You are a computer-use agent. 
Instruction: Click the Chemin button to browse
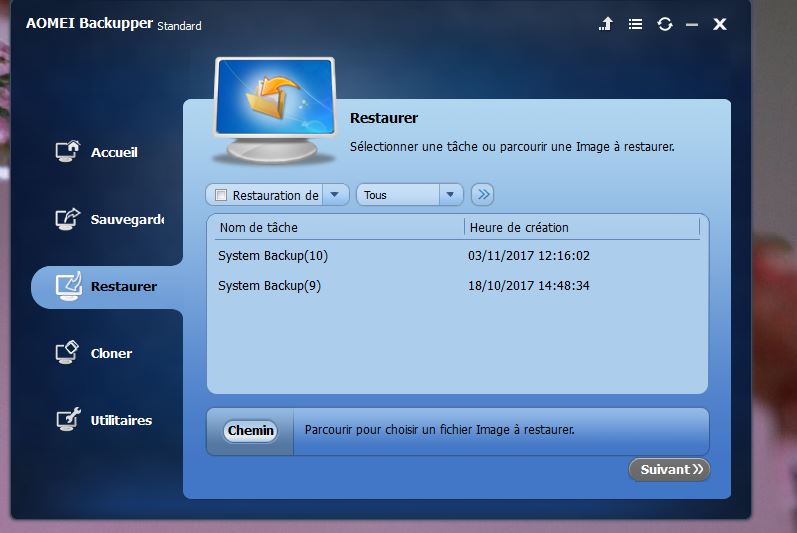pos(251,431)
